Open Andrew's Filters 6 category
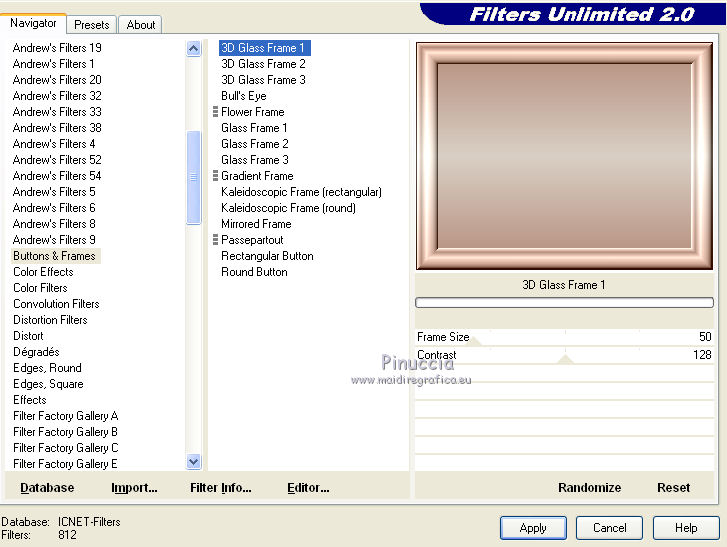The image size is (727, 547). 54,208
